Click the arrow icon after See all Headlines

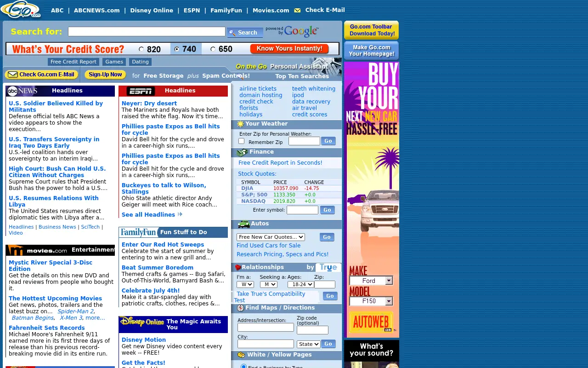180,214
